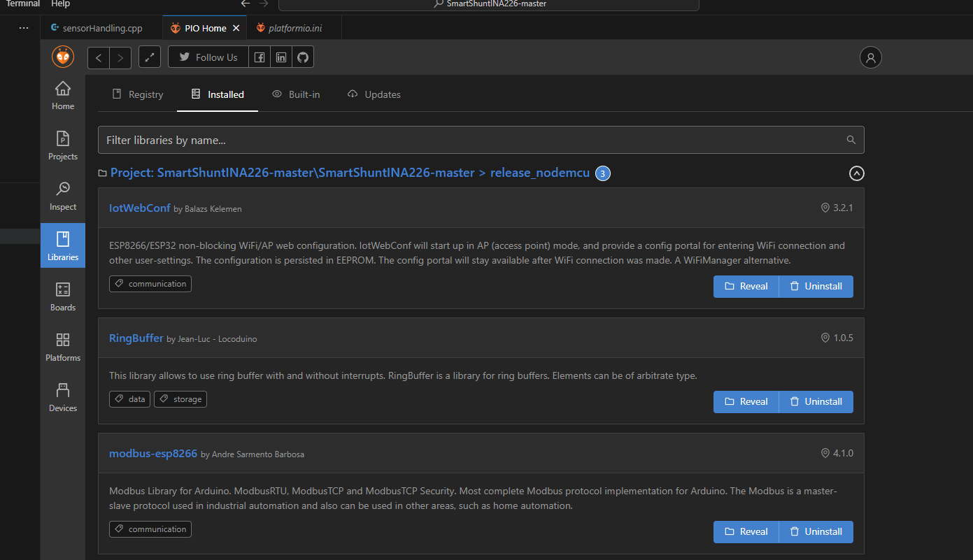Toggle full-screen expand button in toolbar

click(150, 57)
